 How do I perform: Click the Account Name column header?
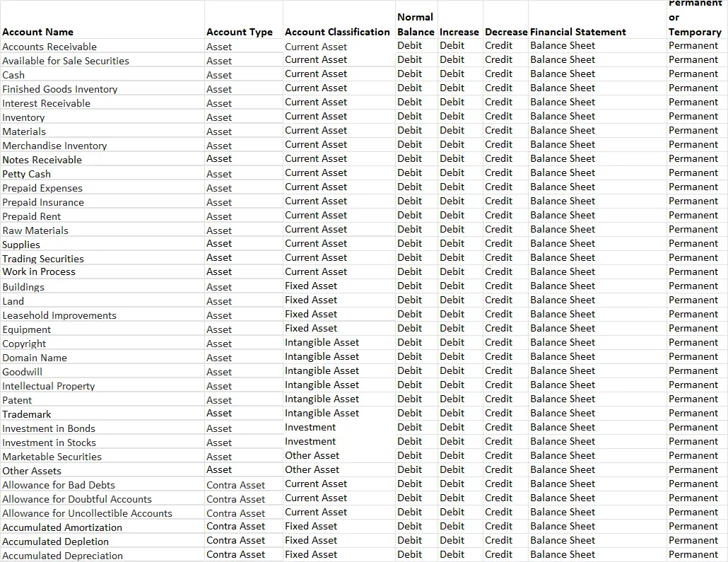38,32
